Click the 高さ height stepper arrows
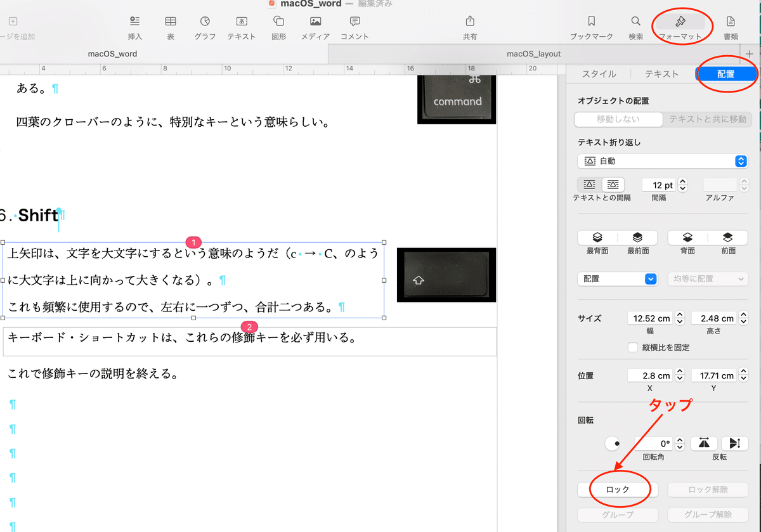Screen dimensions: 761x532 pyautogui.click(x=743, y=318)
